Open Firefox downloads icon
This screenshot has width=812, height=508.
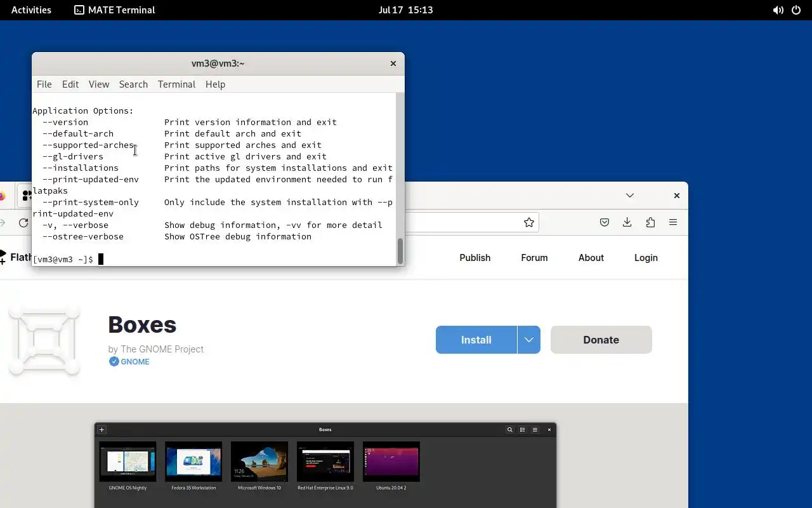click(x=627, y=222)
